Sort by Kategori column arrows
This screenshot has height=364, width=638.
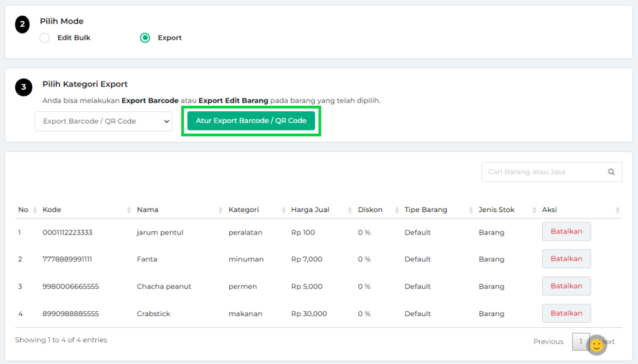283,210
